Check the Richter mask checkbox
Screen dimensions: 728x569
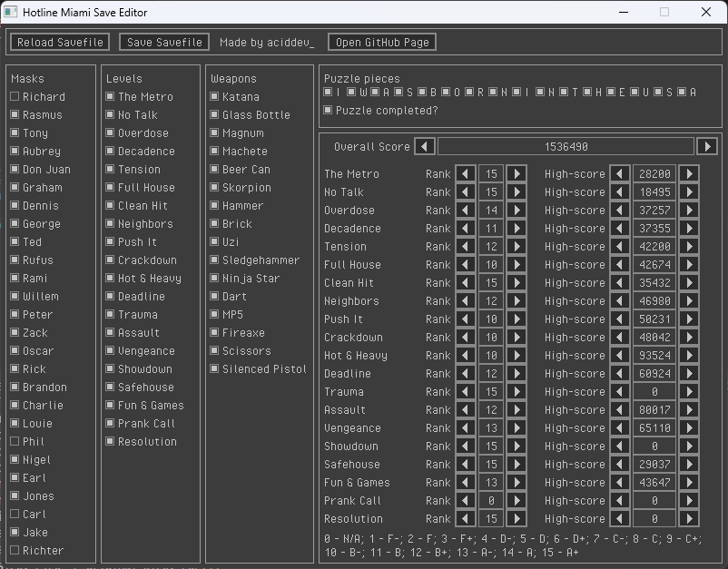[x=15, y=550]
